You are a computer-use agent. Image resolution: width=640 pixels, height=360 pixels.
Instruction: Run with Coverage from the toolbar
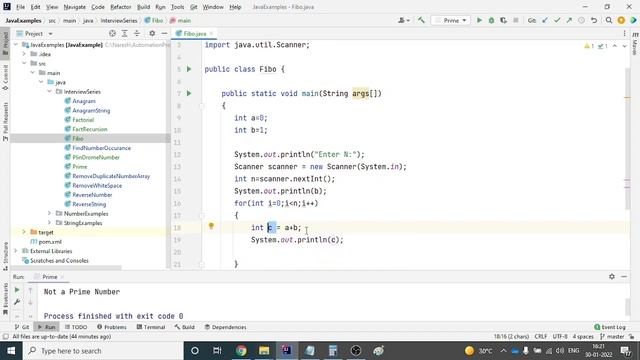504,20
